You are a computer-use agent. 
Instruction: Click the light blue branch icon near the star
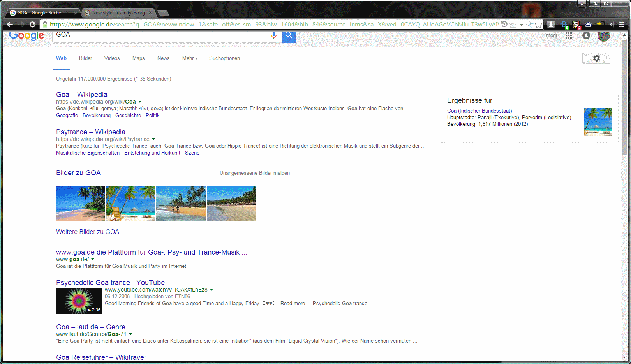529,24
